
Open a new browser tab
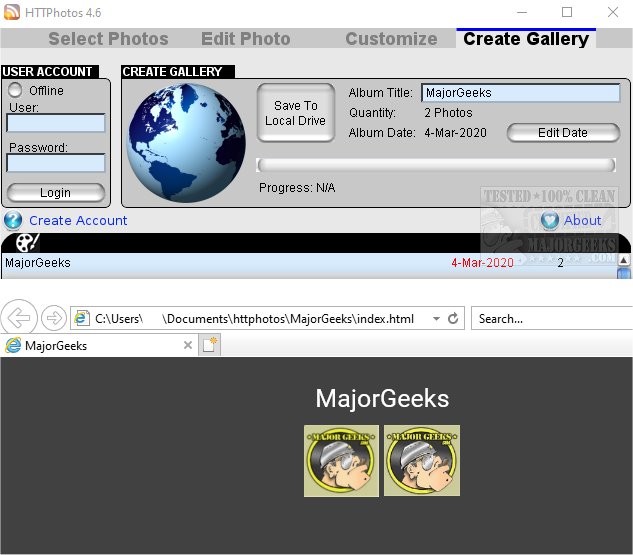click(210, 345)
